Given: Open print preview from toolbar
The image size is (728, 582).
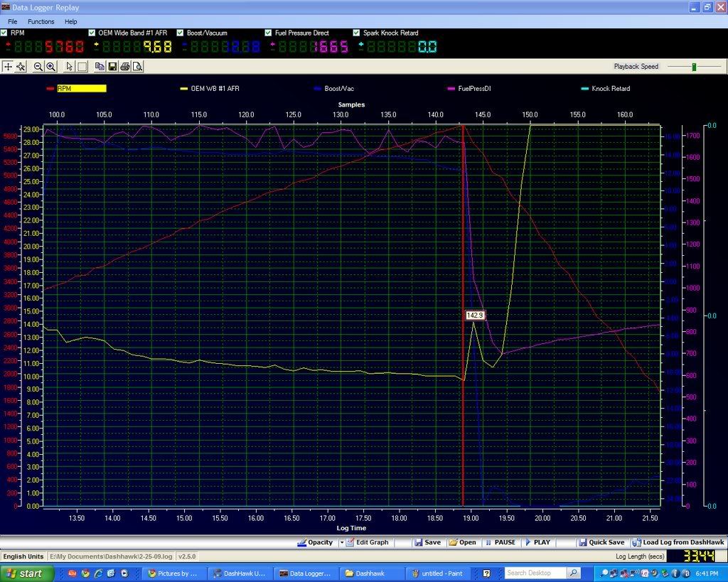Looking at the screenshot, I should [137, 66].
